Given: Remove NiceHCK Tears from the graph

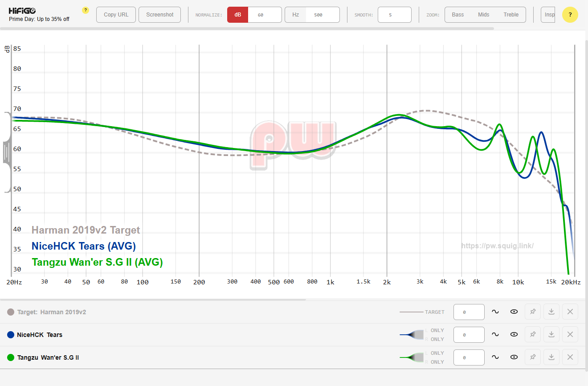Looking at the screenshot, I should coord(570,335).
